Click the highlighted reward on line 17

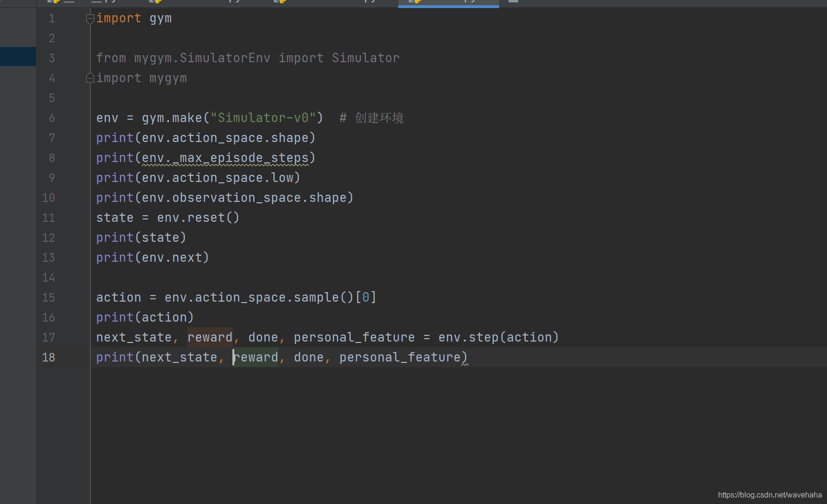point(210,337)
